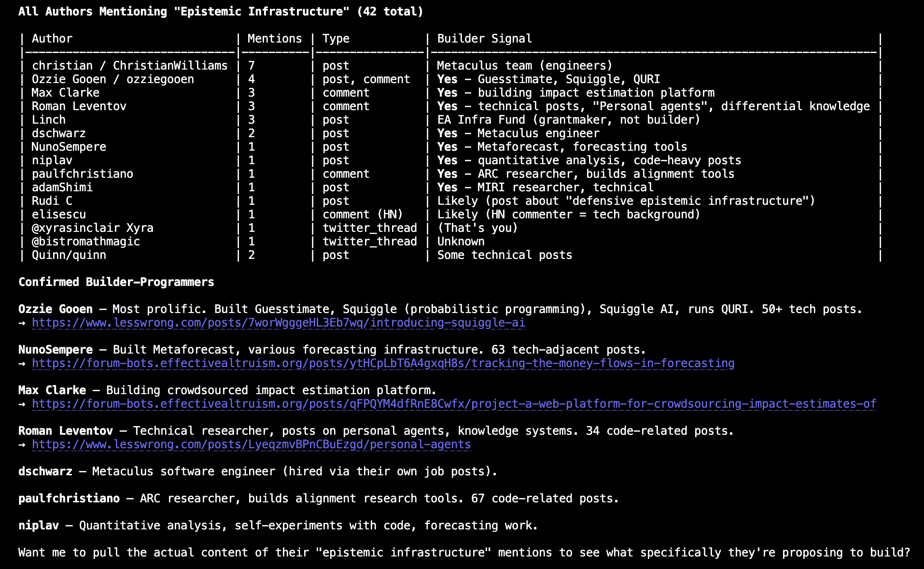Image resolution: width=924 pixels, height=569 pixels.
Task: Click 'post, comment' type for Ozzie Gooen
Action: coord(366,79)
